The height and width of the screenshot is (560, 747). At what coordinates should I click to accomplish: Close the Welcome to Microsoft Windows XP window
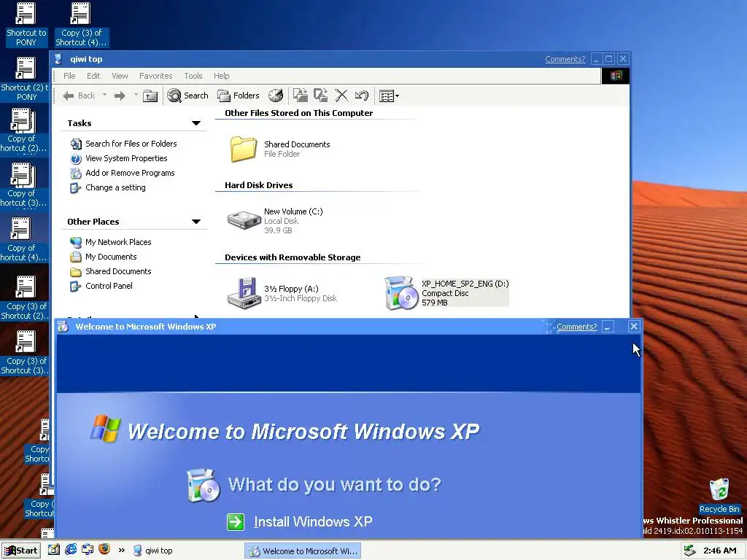(x=634, y=327)
